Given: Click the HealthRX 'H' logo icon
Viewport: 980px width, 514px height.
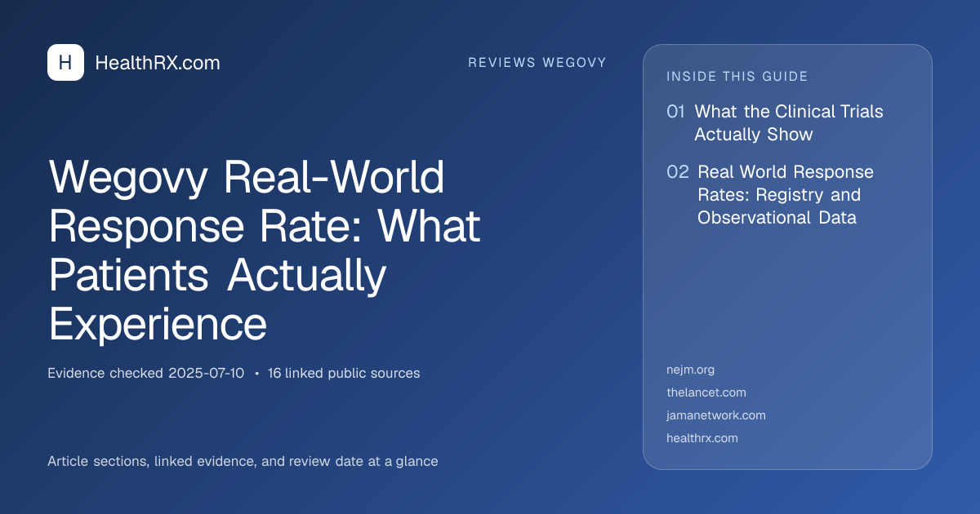Looking at the screenshot, I should point(65,63).
